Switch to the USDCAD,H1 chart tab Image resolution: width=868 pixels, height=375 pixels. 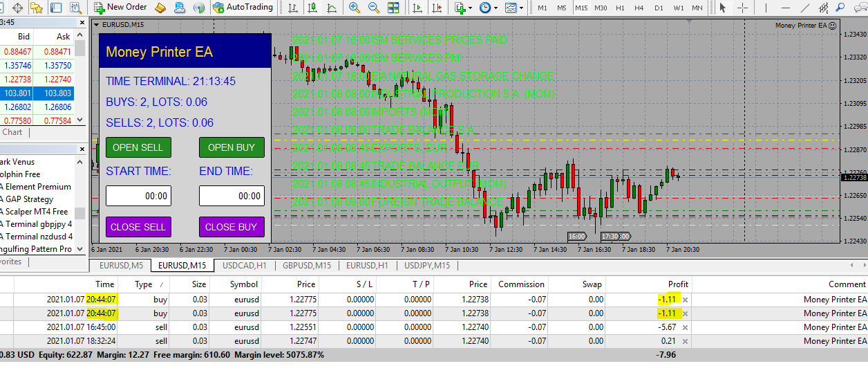coord(245,266)
